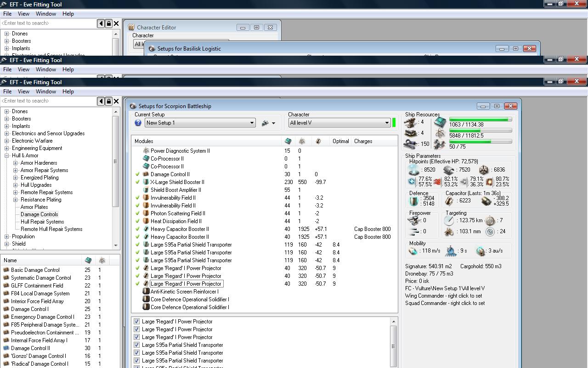
Task: Click the back arrow button beside front search box
Action: coord(101,101)
